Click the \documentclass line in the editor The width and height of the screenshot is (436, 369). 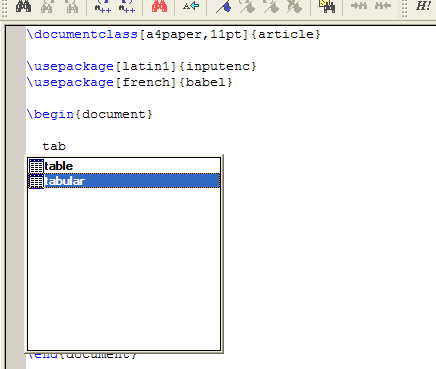coord(174,34)
